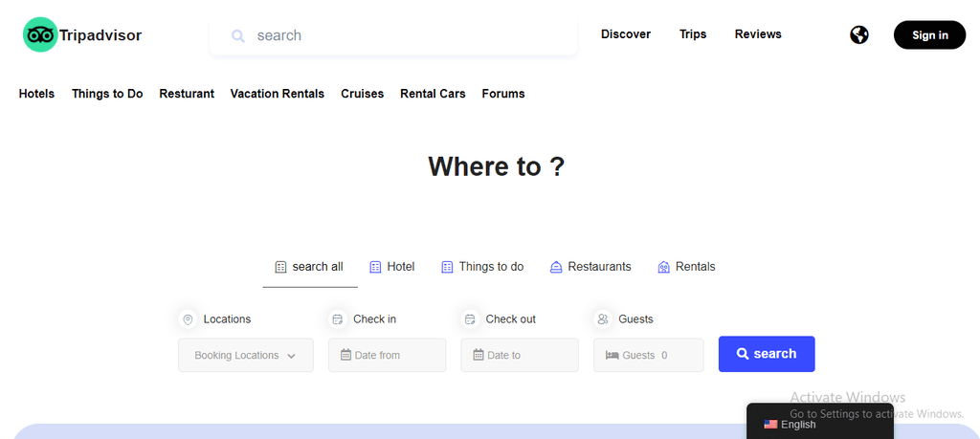
Task: Click the calendar icon beside Check out label
Action: [x=470, y=319]
